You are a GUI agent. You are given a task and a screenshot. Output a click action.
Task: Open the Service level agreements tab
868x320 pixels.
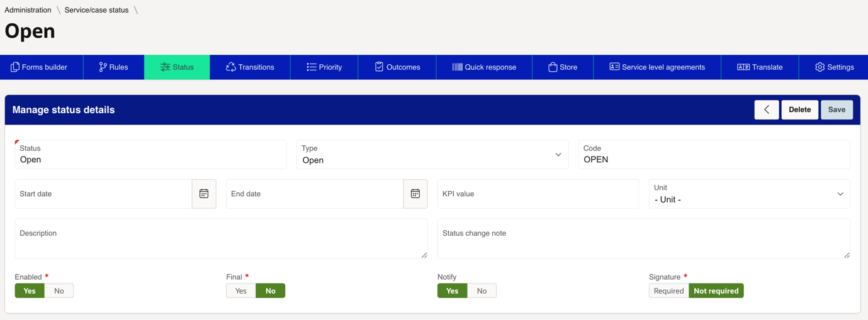[657, 67]
